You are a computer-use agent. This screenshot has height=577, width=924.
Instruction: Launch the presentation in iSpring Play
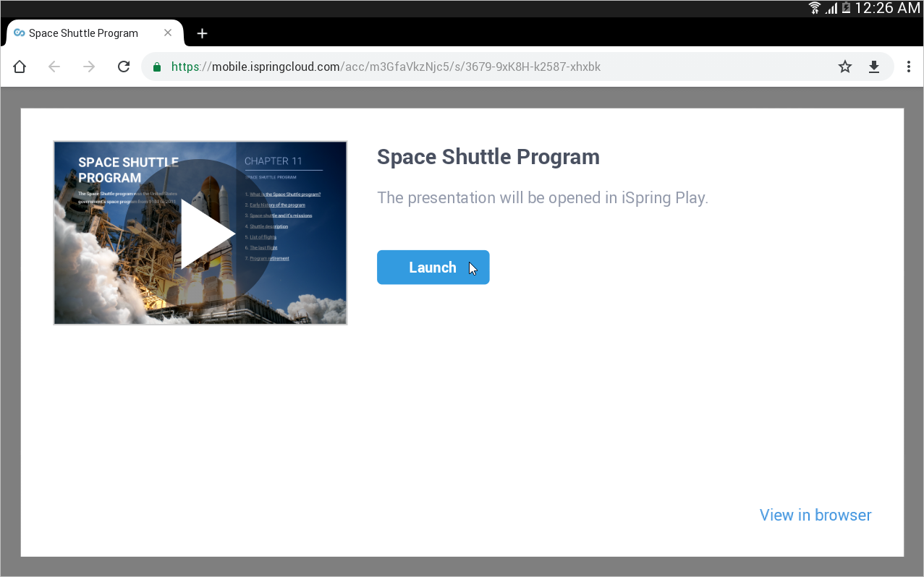point(433,268)
